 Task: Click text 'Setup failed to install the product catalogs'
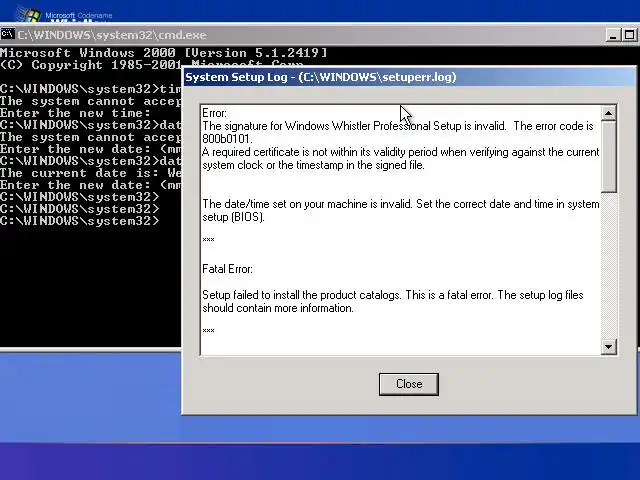point(301,295)
